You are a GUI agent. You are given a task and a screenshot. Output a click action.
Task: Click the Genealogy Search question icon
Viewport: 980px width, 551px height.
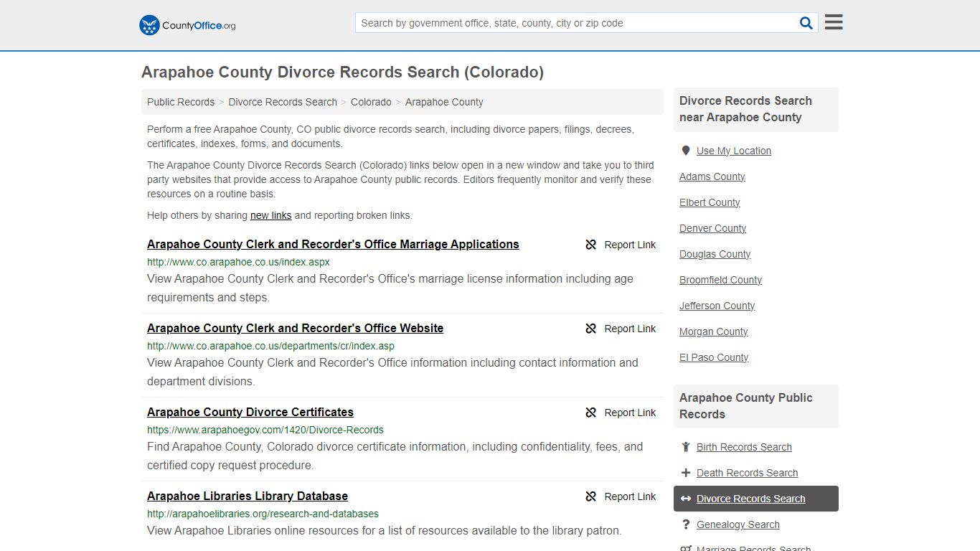pos(686,524)
